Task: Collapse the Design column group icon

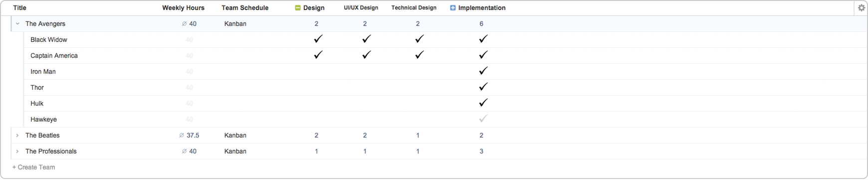Action: click(x=298, y=8)
